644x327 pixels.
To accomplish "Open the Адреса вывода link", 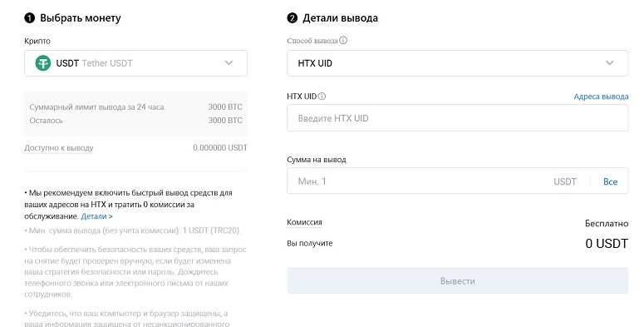I will tap(601, 97).
